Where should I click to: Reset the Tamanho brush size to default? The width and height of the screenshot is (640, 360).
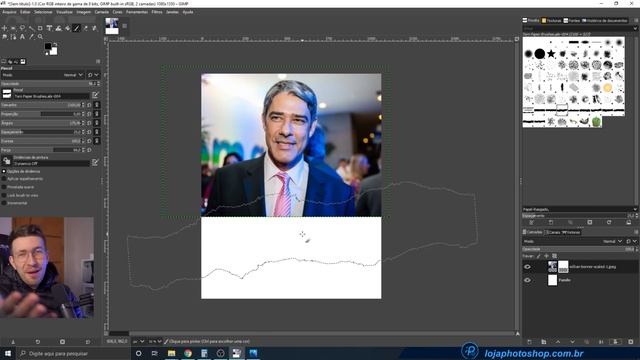(x=89, y=105)
